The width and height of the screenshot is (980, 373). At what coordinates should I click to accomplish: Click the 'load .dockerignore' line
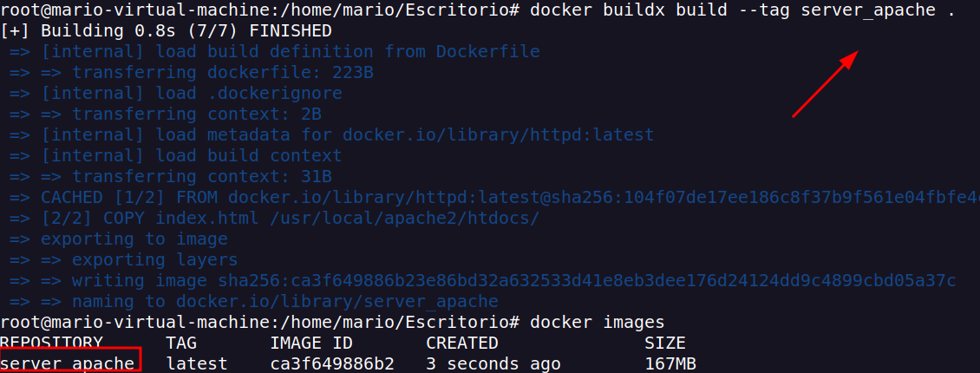point(176,94)
